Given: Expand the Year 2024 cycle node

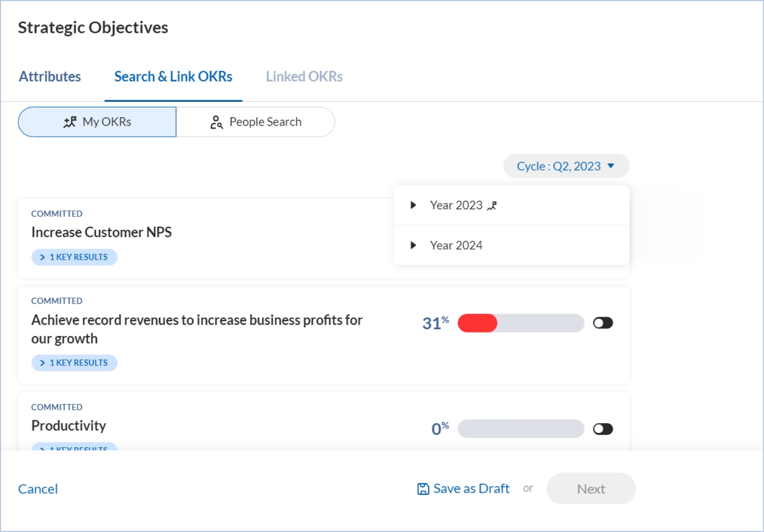Looking at the screenshot, I should coord(413,245).
